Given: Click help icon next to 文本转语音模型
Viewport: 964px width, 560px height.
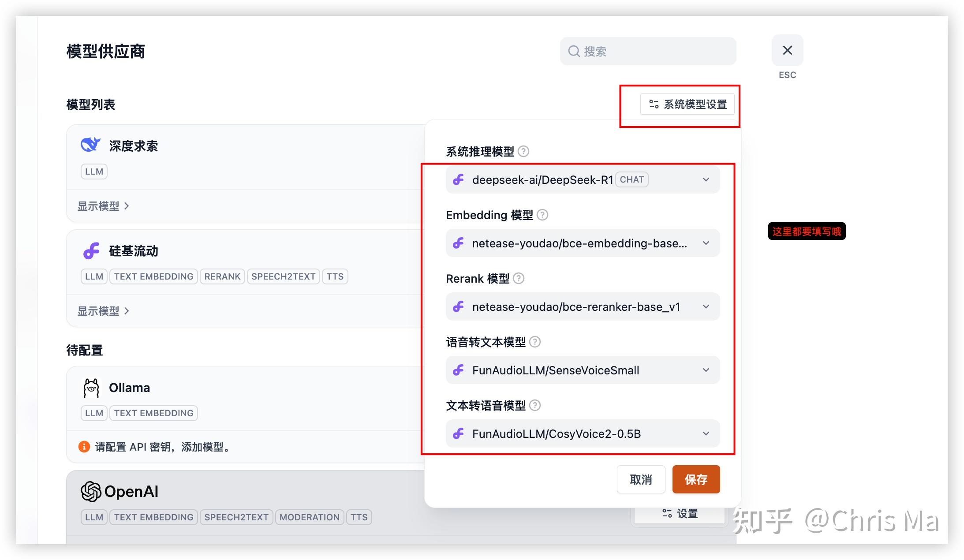Looking at the screenshot, I should [535, 405].
